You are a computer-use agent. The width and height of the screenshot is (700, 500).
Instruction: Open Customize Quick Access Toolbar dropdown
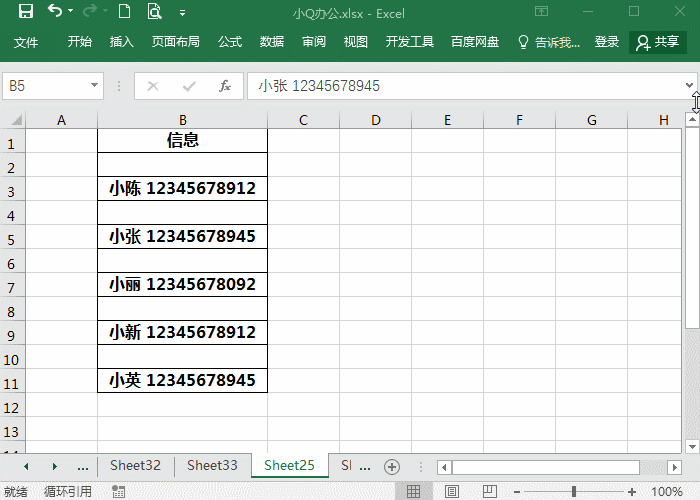click(182, 13)
